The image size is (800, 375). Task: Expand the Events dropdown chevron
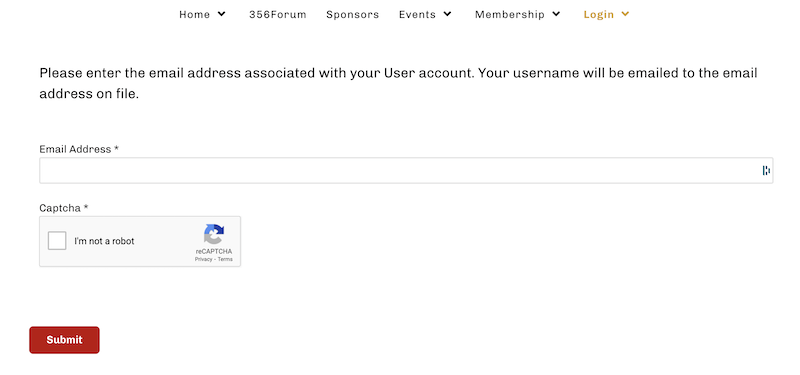tap(447, 14)
